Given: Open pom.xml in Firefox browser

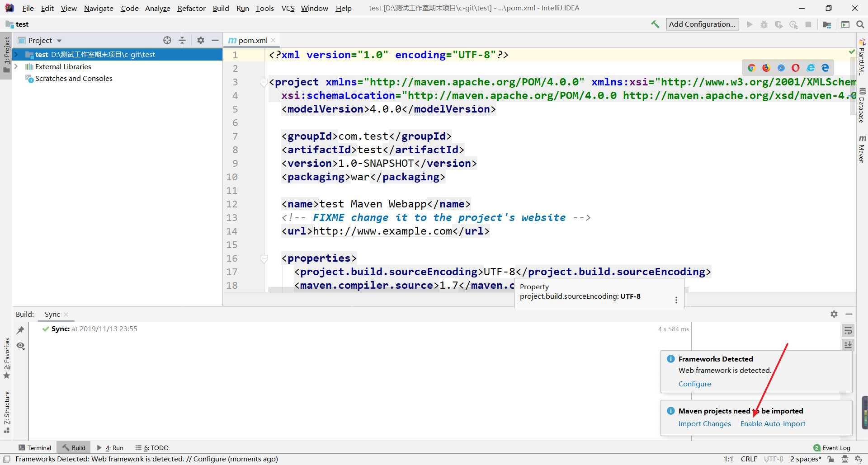Looking at the screenshot, I should pos(766,68).
